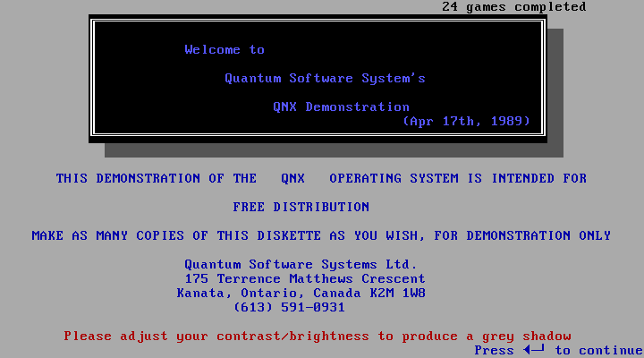Click the '(Apr 17th, 1989)' date
Screen dimensions: 644x358
click(x=466, y=121)
